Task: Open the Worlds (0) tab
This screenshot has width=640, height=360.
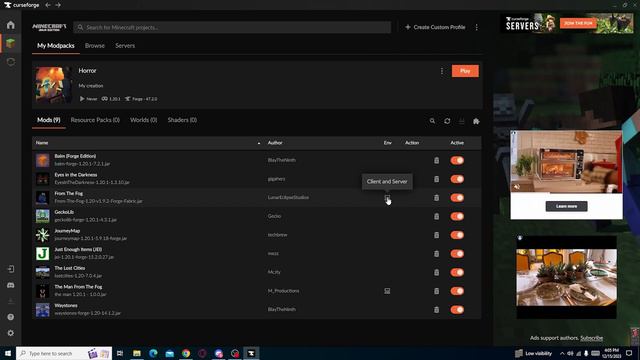Action: pos(144,120)
